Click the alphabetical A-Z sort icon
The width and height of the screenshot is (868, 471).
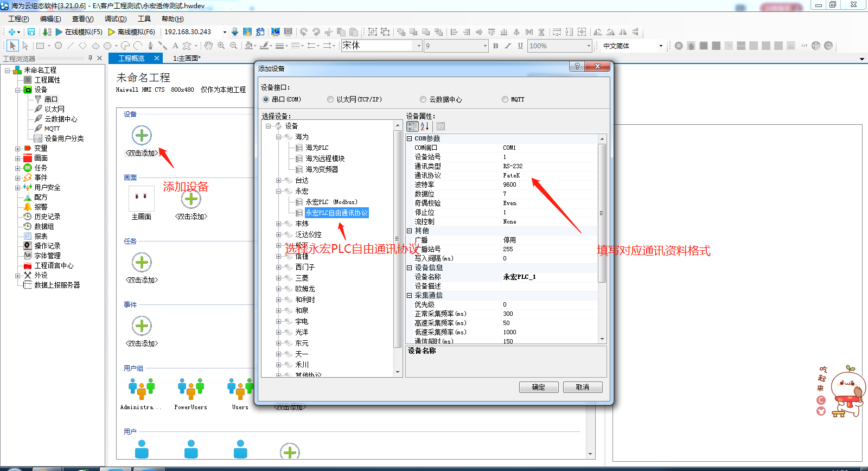pyautogui.click(x=424, y=126)
